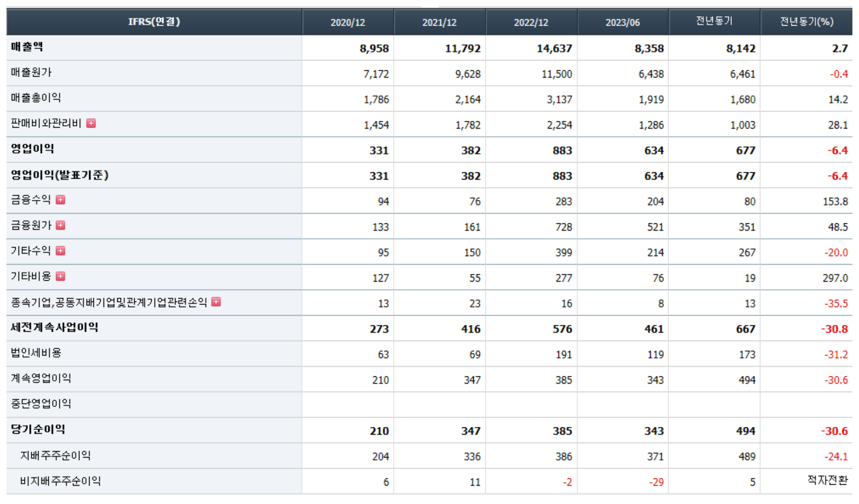The width and height of the screenshot is (859, 504).
Task: Click the 판매비와관리비 row label
Action: coord(46,124)
